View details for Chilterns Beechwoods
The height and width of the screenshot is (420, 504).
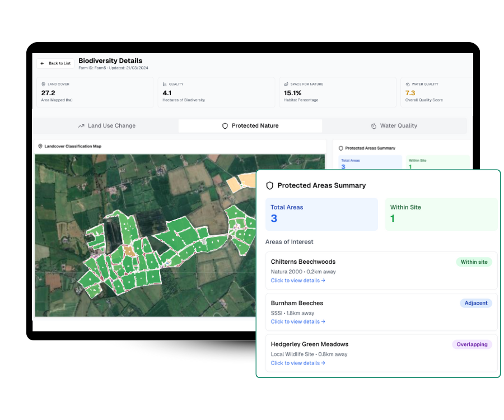298,281
